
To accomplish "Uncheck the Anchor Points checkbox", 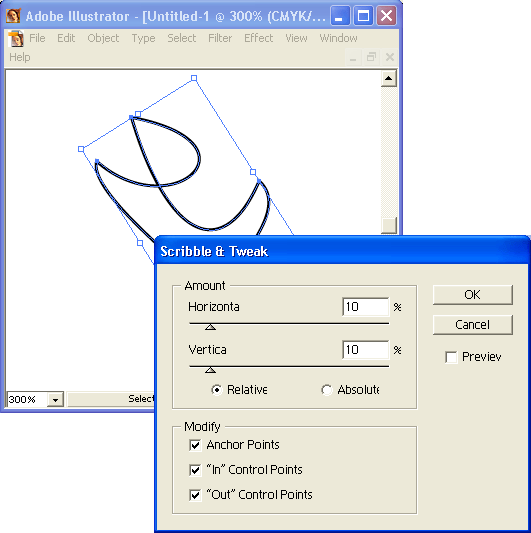I will pos(195,445).
